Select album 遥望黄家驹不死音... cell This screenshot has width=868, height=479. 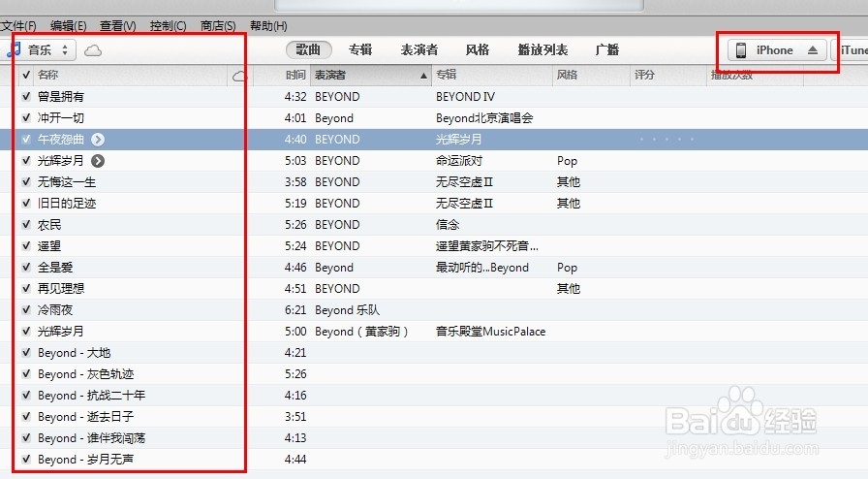pyautogui.click(x=487, y=245)
